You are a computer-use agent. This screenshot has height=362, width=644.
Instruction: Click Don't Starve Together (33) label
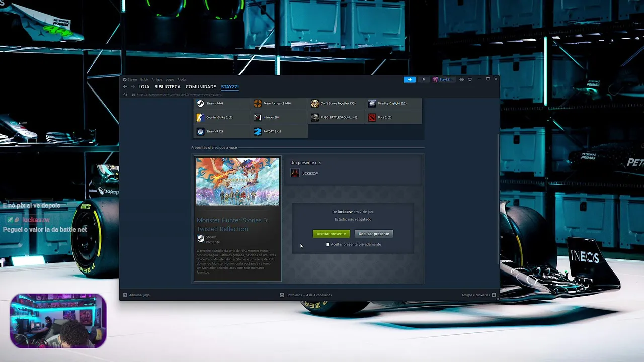coord(338,103)
